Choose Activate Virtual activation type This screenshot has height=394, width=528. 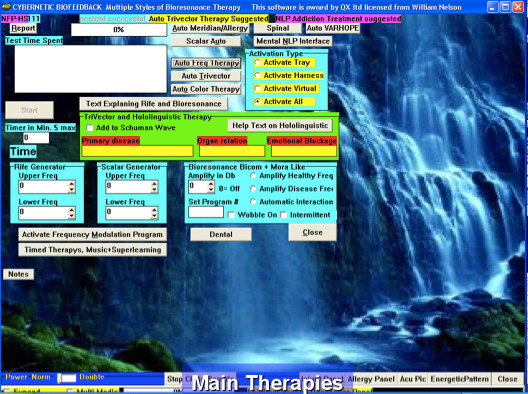pyautogui.click(x=258, y=89)
